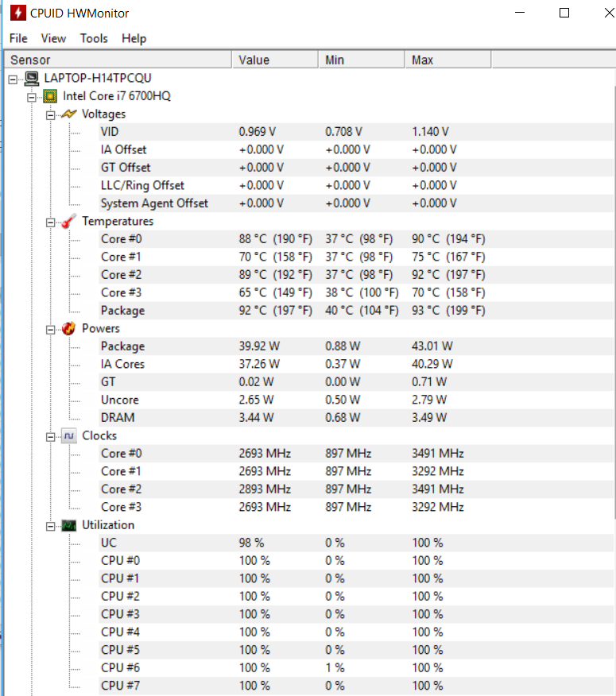Viewport: 616px width, 696px height.
Task: Select the CPU #0 utilization row
Action: tap(356, 561)
